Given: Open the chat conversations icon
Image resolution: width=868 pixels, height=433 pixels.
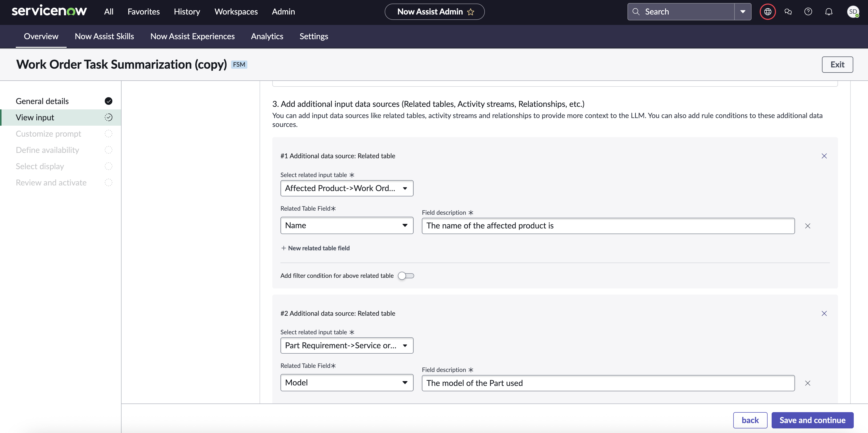Looking at the screenshot, I should tap(788, 12).
